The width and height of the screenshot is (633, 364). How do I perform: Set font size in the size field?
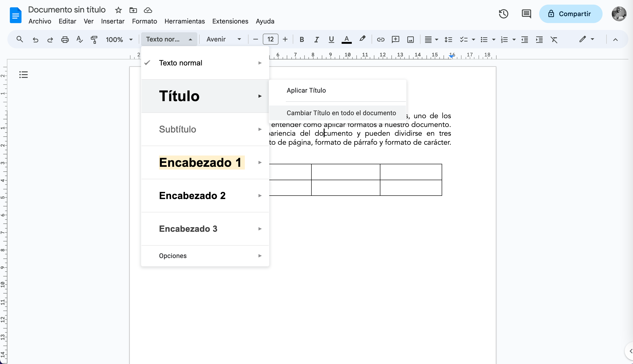click(x=270, y=39)
